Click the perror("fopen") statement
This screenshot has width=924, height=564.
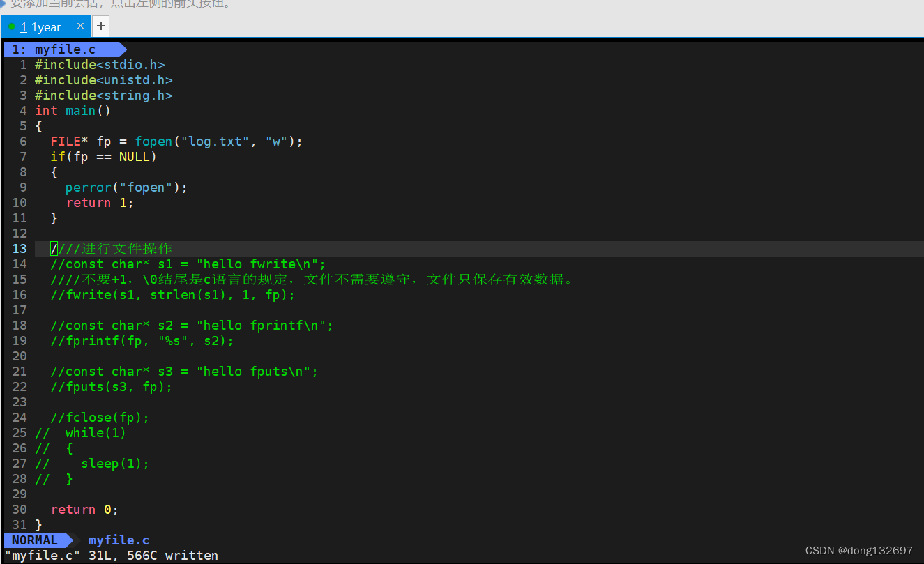(126, 188)
